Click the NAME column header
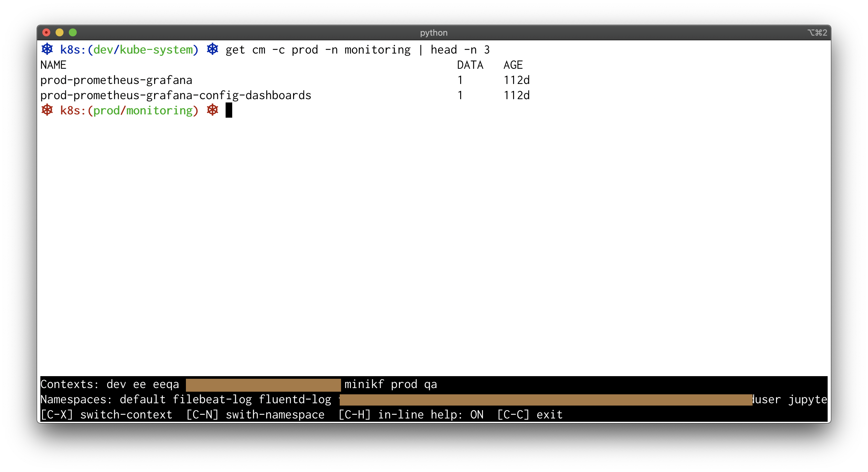 point(53,65)
